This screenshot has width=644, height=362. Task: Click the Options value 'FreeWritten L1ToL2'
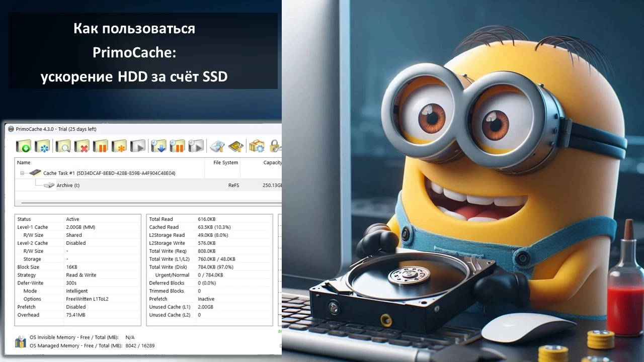(87, 299)
